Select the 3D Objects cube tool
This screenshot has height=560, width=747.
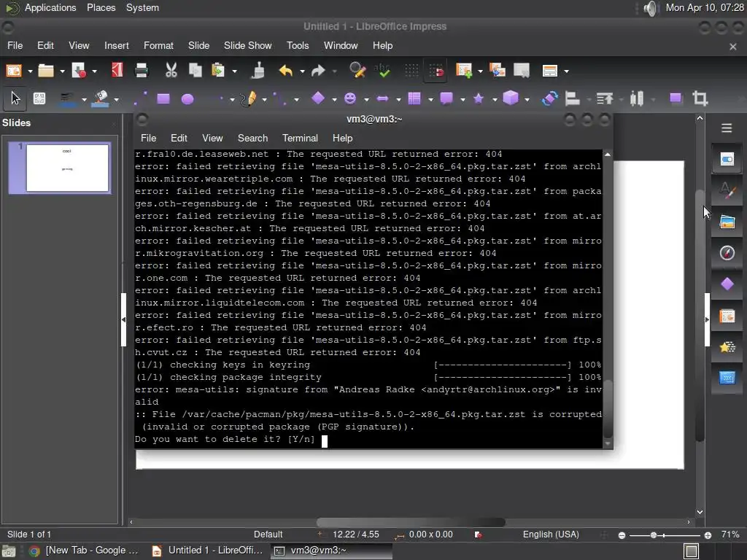pyautogui.click(x=510, y=98)
